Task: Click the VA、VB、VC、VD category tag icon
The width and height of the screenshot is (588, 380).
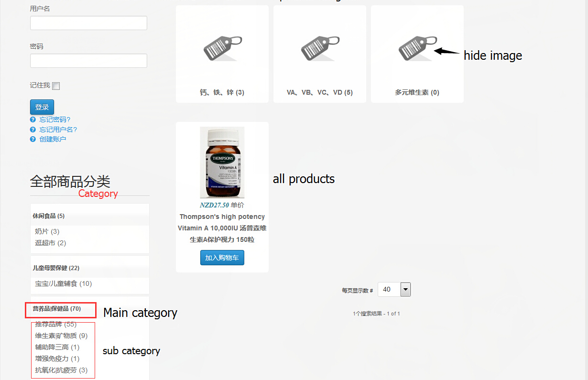Action: (320, 48)
